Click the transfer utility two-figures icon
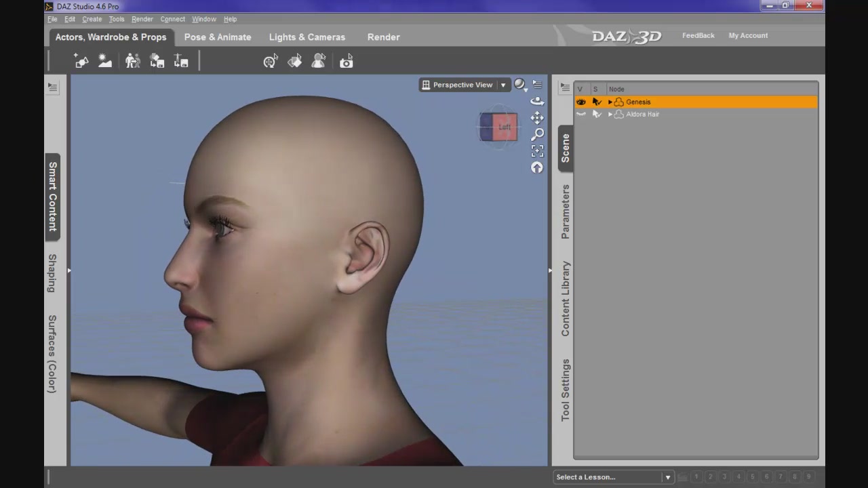This screenshot has width=868, height=488. (x=133, y=62)
